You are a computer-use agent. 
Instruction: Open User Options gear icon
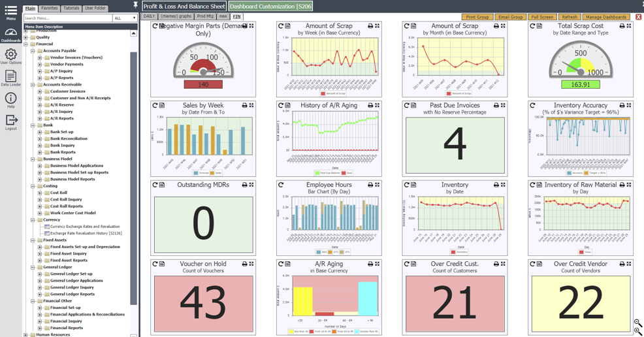pos(11,56)
